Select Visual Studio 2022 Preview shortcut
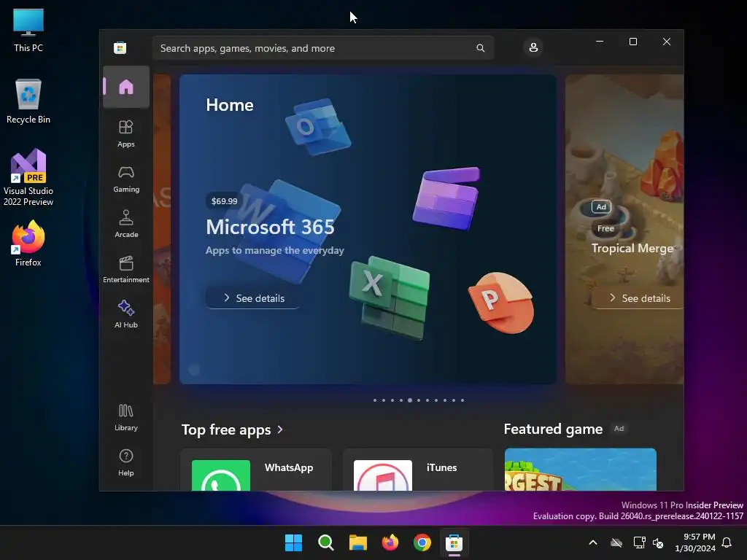This screenshot has width=747, height=560. point(28,178)
